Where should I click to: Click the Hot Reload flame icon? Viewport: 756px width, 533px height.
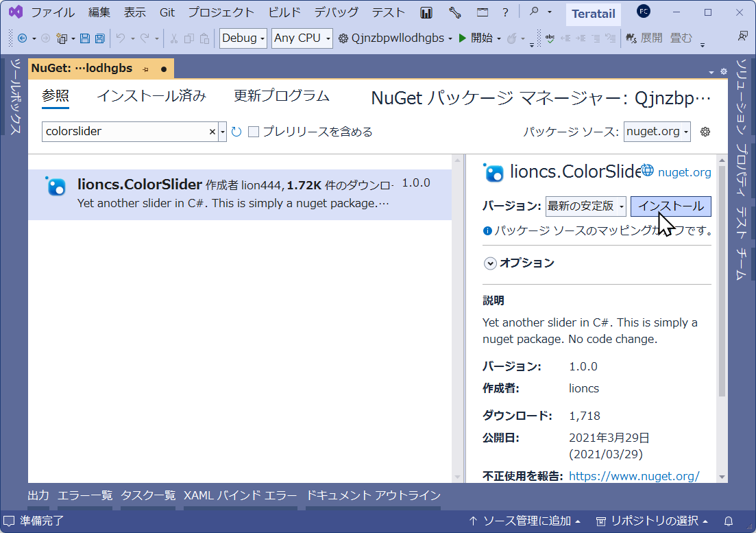point(511,38)
